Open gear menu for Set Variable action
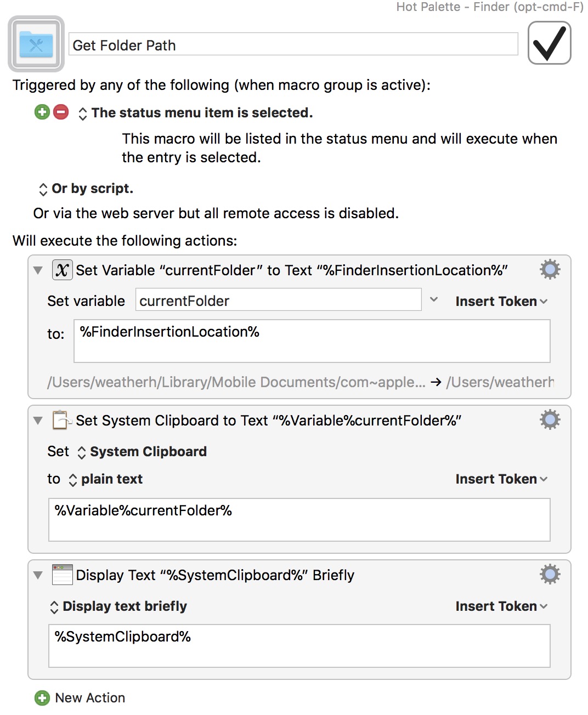Image resolution: width=588 pixels, height=715 pixels. pyautogui.click(x=550, y=269)
